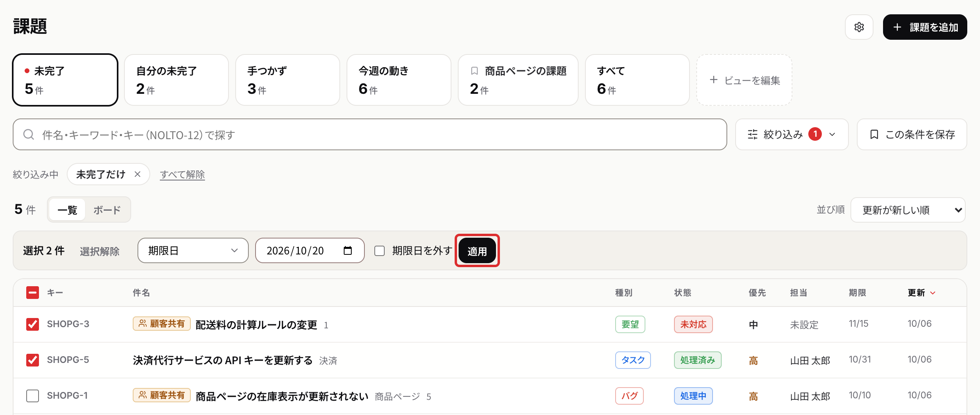Uncheck the SHOPG-5 row checkbox
This screenshot has height=415, width=980.
[x=33, y=360]
